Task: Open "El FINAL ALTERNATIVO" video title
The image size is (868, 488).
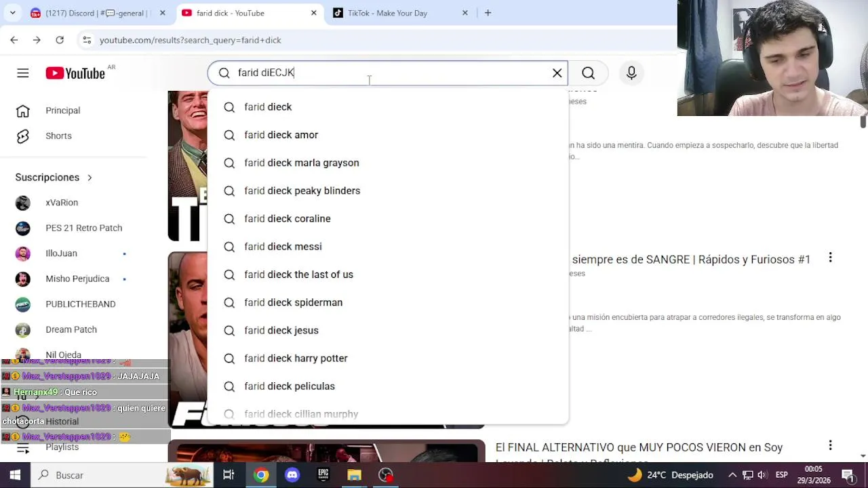Action: pos(639,447)
